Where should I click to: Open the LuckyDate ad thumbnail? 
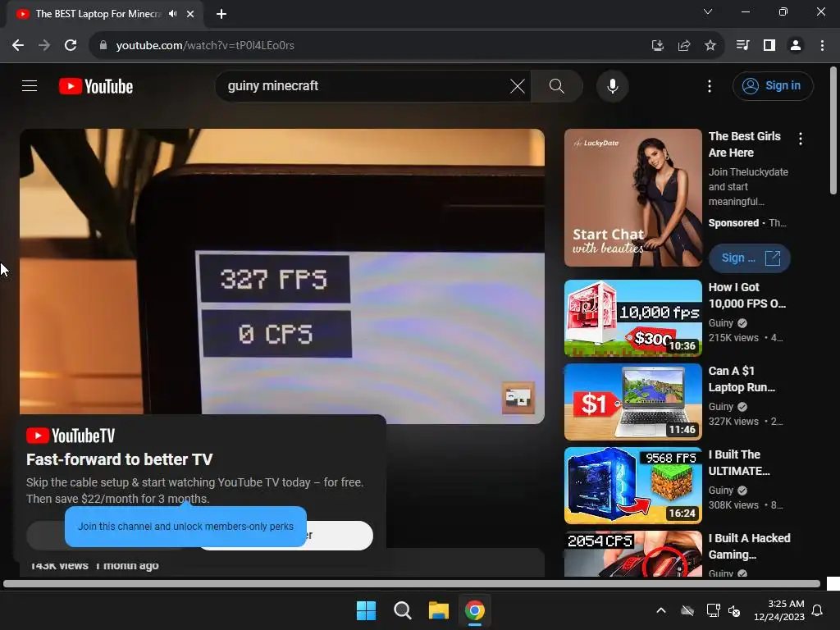pyautogui.click(x=632, y=197)
